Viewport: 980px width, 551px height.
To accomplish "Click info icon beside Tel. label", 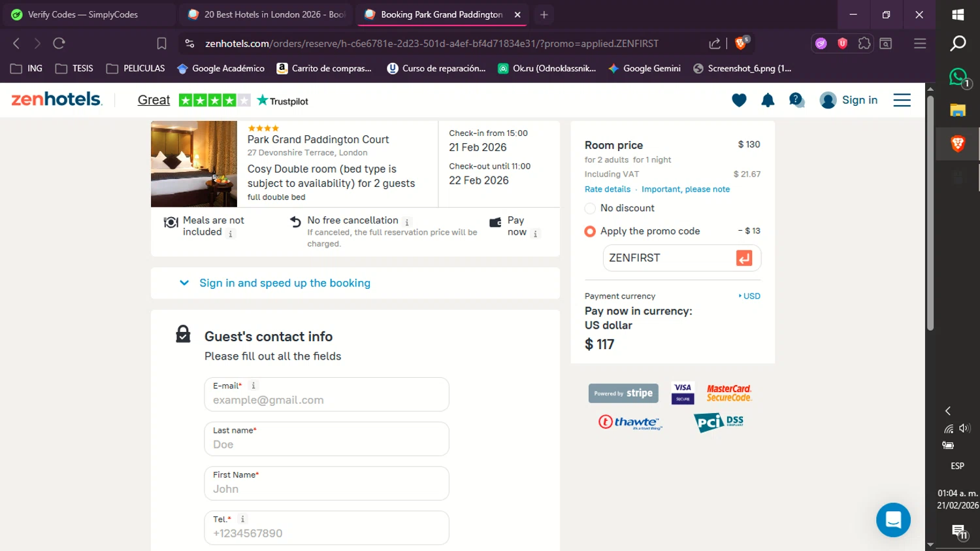I will coord(242,519).
